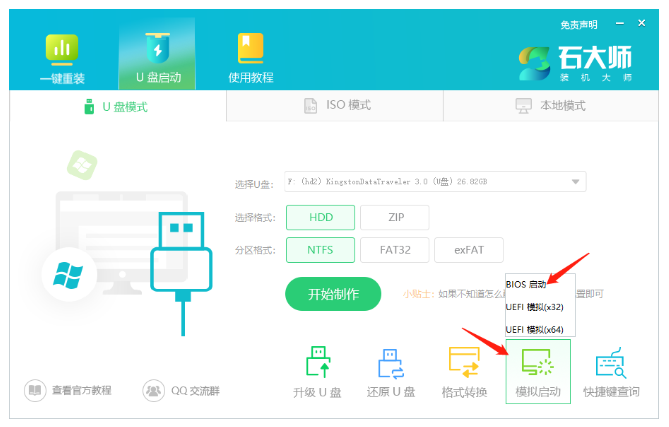The width and height of the screenshot is (669, 427).
Task: Click the 还原U盘 restore icon
Action: point(389,370)
